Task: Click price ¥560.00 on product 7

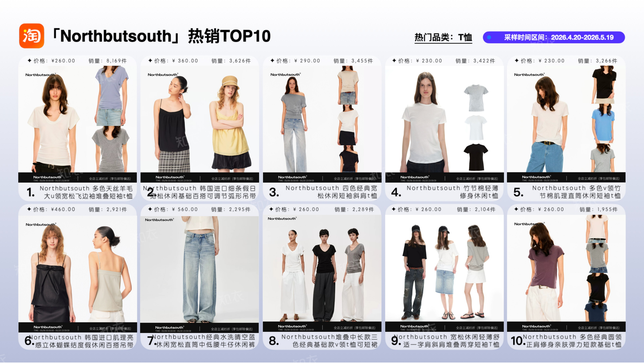Action: tap(176, 209)
